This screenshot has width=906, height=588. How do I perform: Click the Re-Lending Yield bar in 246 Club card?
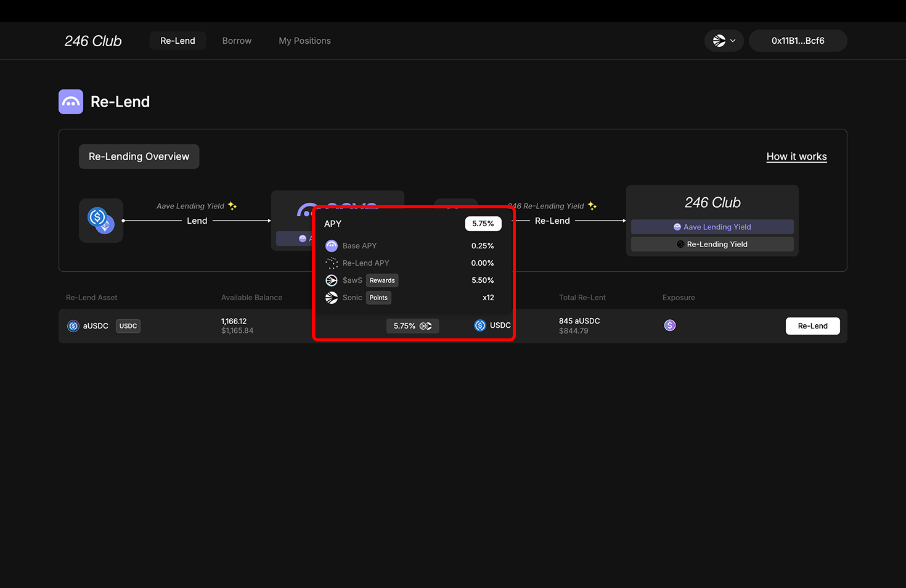tap(712, 244)
